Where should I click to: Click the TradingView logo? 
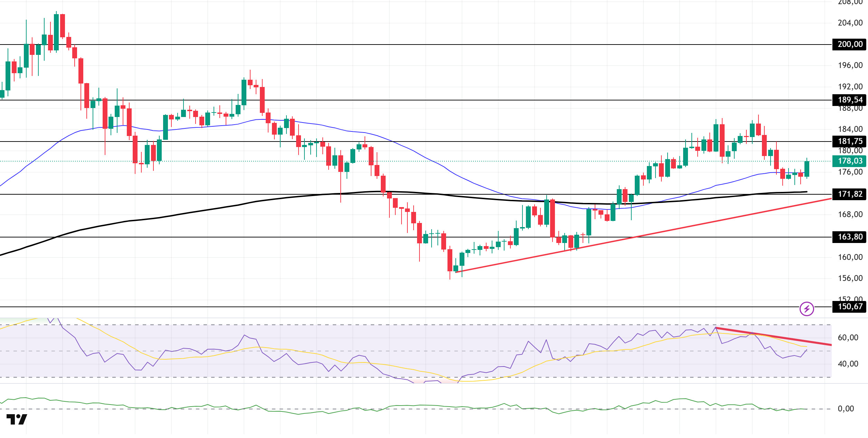pos(17,419)
